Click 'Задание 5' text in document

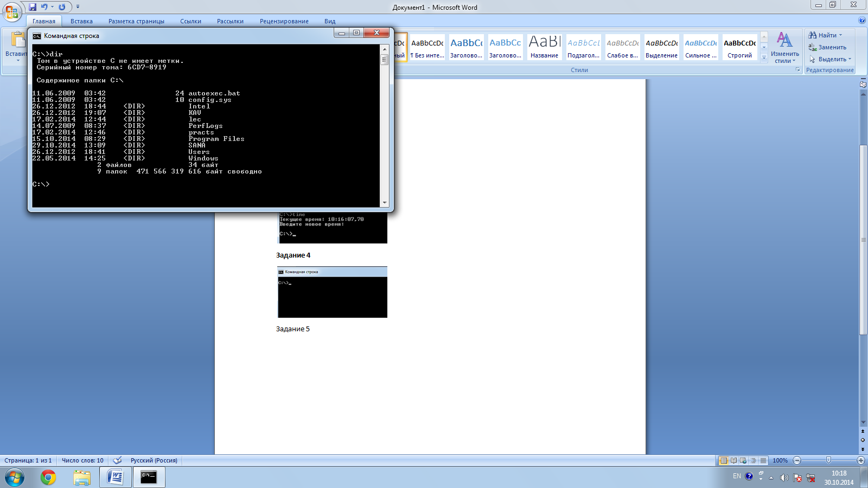pos(293,329)
